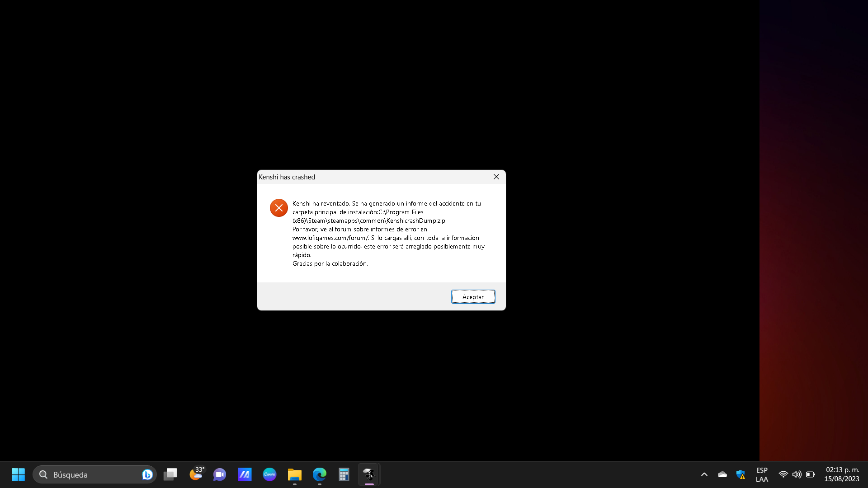Open Windows Security shield warning icon
868x488 pixels.
[741, 474]
